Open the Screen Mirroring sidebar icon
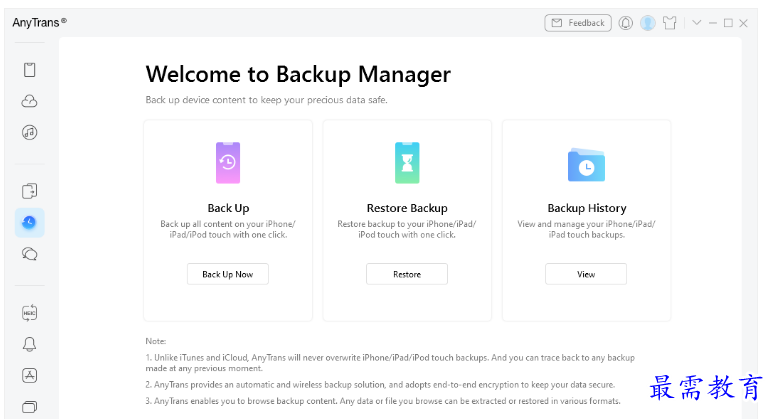The height and width of the screenshot is (419, 771). coord(30,407)
